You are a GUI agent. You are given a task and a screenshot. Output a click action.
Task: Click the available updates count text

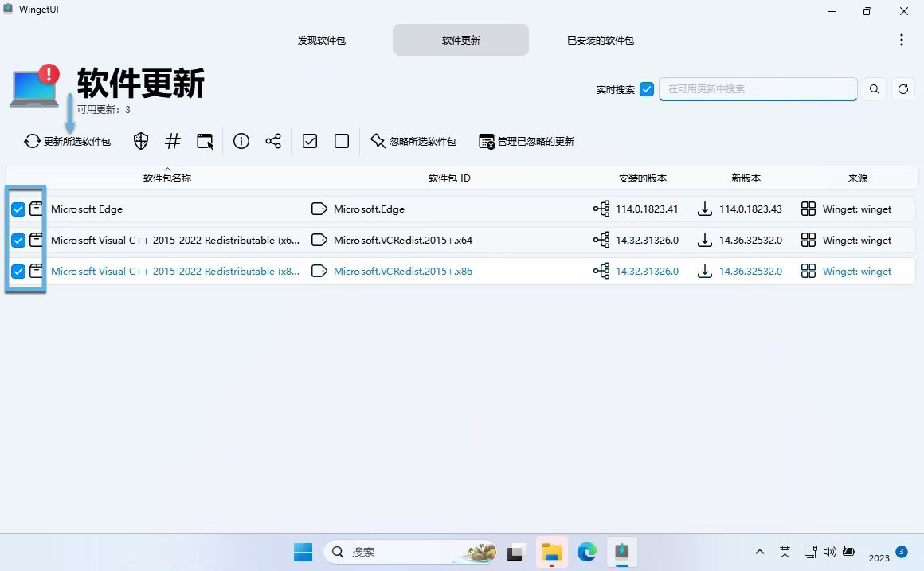(x=104, y=110)
